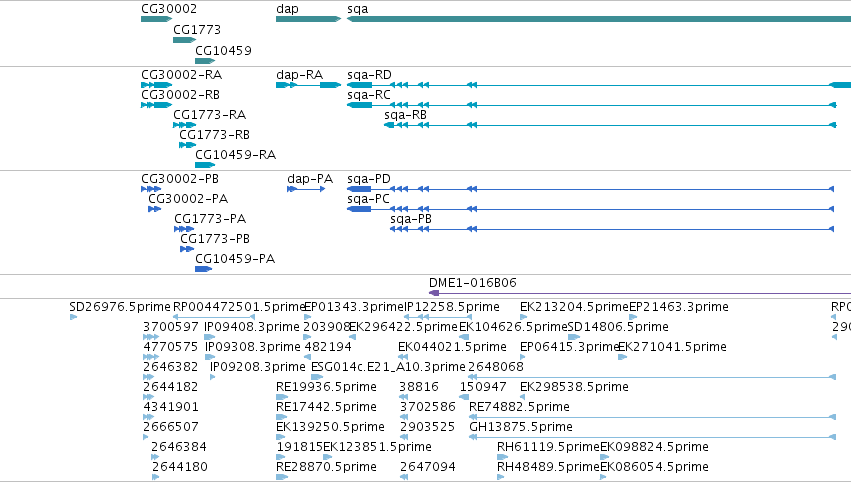Click the sqa-PD label
The image size is (851, 482).
click(x=369, y=179)
